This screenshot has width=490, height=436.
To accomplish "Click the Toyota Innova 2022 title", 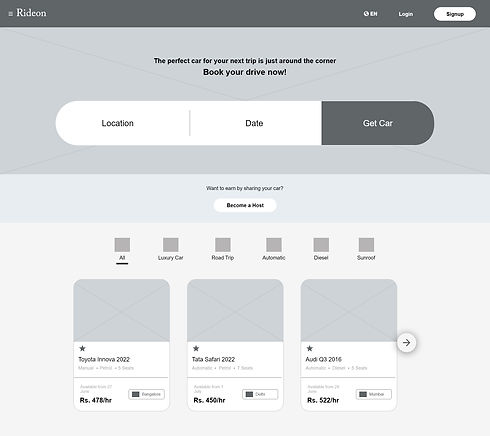I will click(104, 359).
